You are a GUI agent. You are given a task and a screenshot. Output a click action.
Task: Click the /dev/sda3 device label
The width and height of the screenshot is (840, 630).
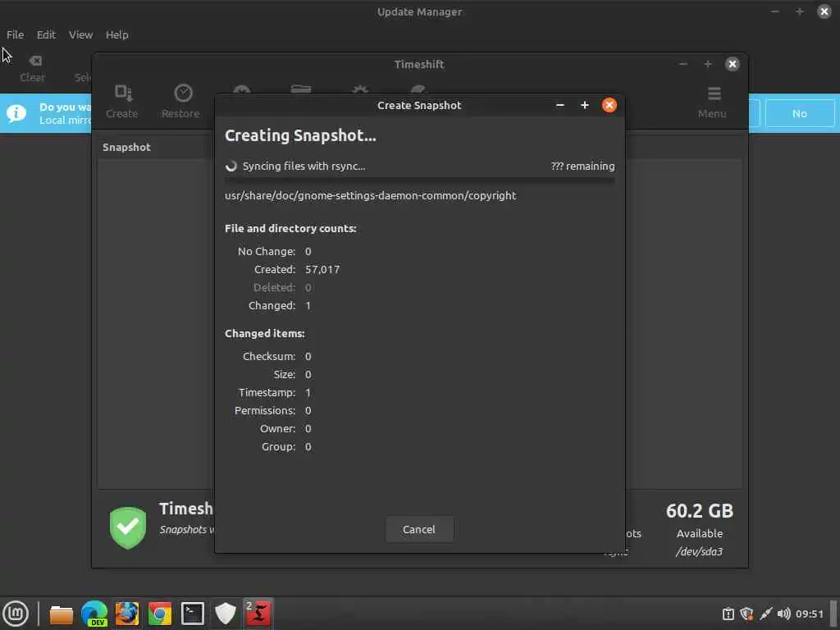coord(699,551)
